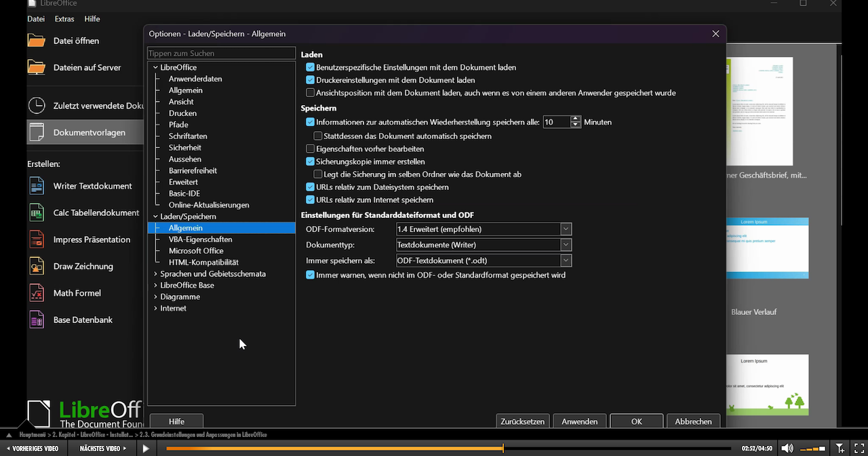
Task: Click the Draw Zeichnung icon
Action: pos(36,266)
